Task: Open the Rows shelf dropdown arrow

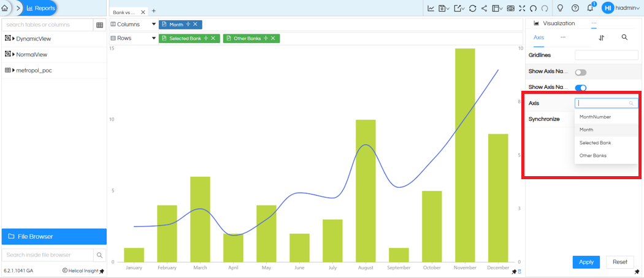Action: [154, 38]
